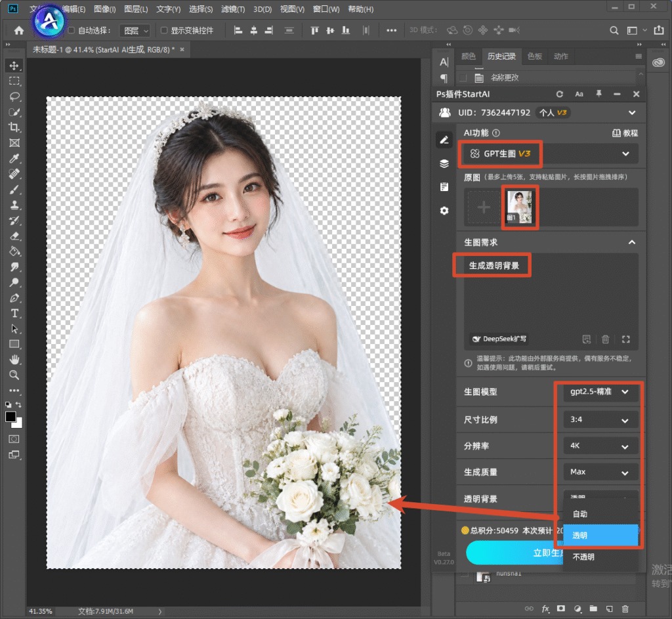
Task: Select the Eyedropper tool
Action: pos(14,159)
